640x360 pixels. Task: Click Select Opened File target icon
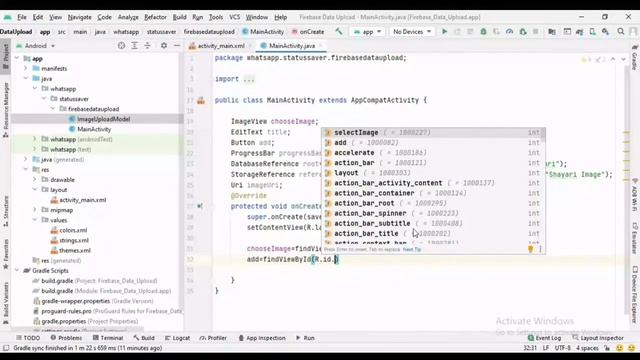121,46
